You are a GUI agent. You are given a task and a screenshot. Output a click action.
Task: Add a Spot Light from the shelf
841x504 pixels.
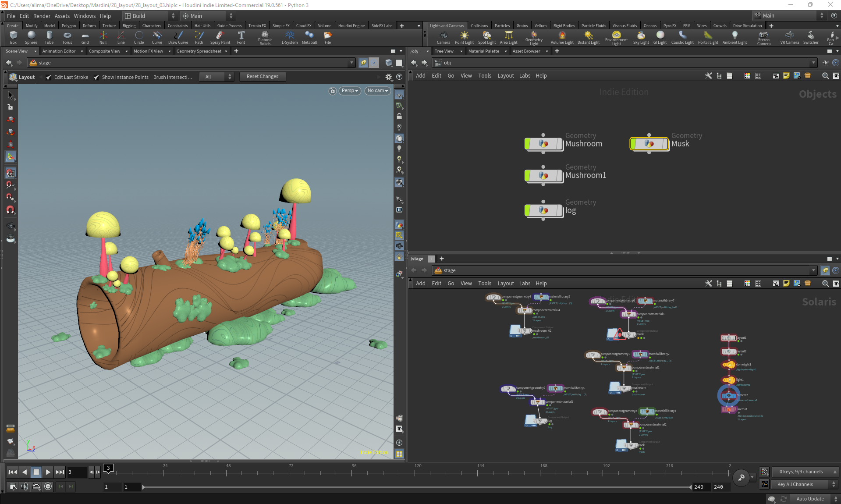point(487,38)
